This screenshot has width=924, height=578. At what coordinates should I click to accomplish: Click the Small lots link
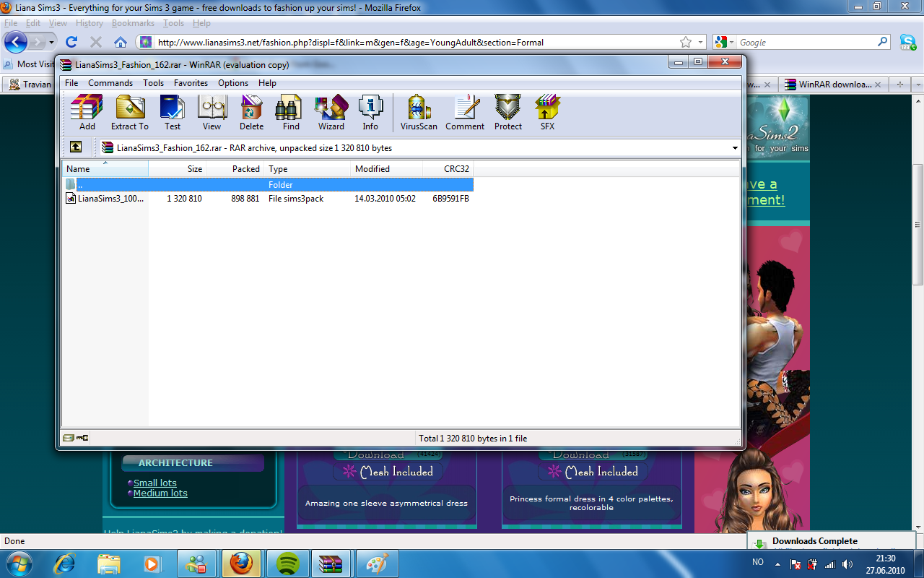pos(155,483)
